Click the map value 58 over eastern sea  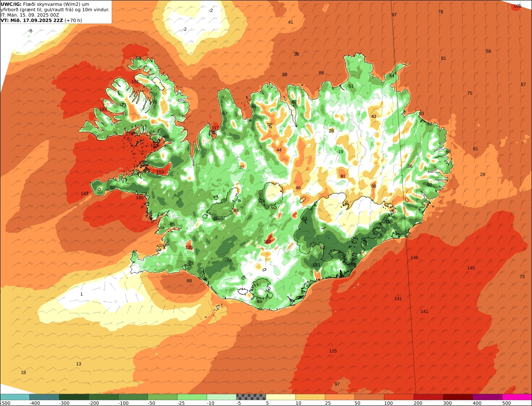point(488,51)
